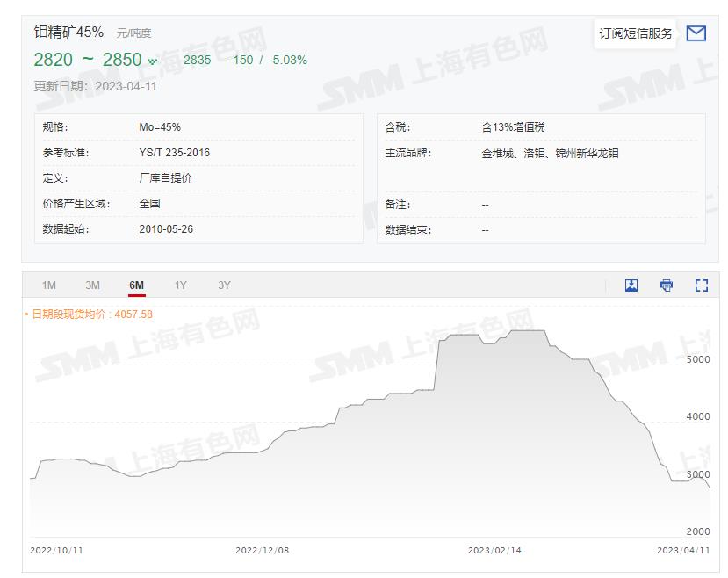Screen dimensions: 728x578
Task: Click the 订阅短信服务 subscribe button
Action: [x=635, y=34]
